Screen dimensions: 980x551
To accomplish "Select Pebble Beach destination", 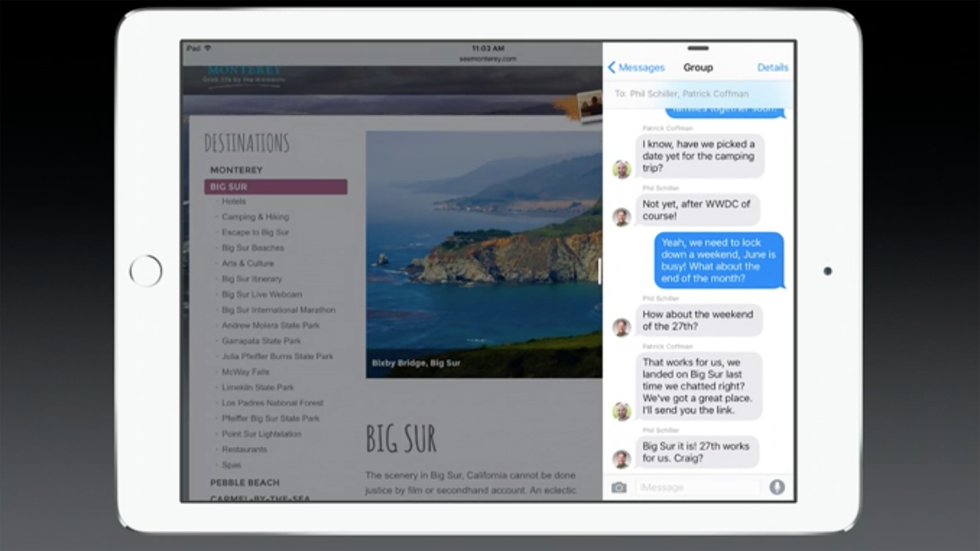I will (x=244, y=482).
